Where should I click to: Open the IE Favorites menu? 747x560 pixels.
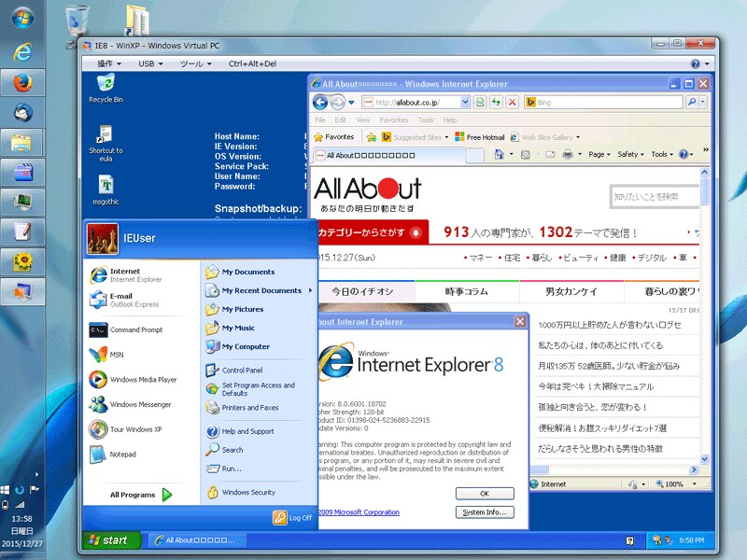393,120
